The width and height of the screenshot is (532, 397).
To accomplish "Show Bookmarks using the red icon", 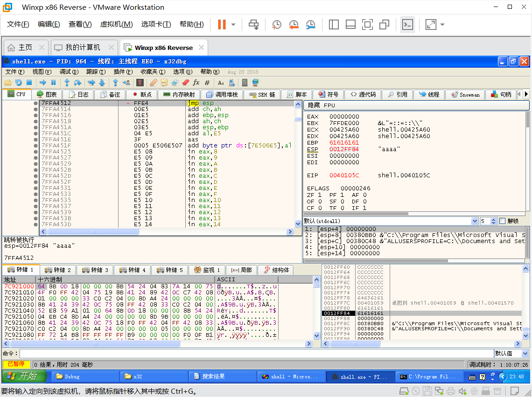I will click(186, 83).
